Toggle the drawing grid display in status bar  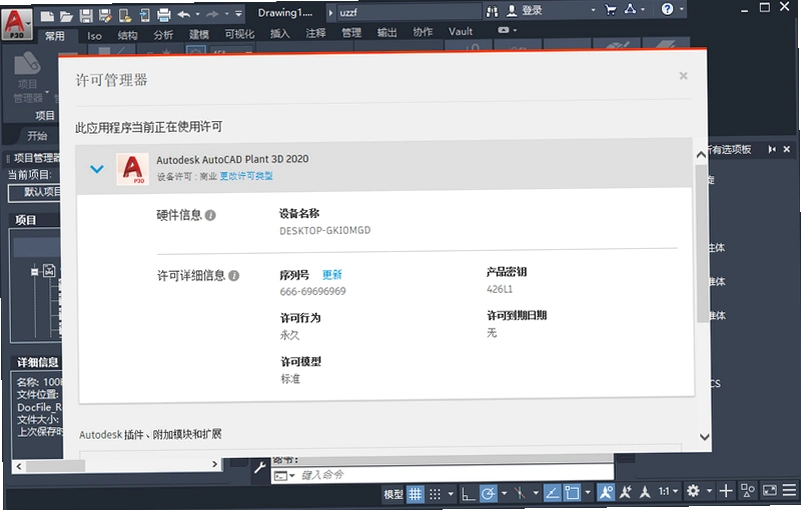415,494
